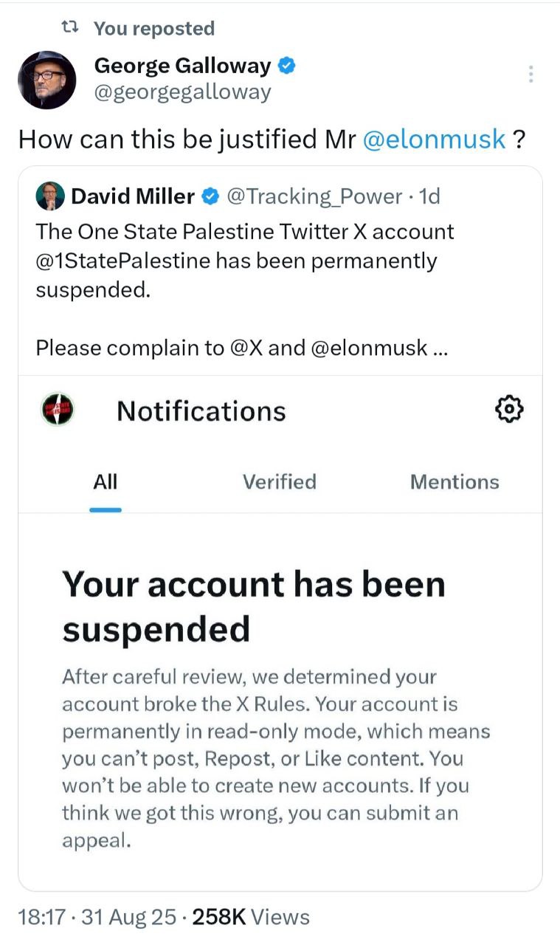Open George Galloway's profile picture
The height and width of the screenshot is (945, 560).
pyautogui.click(x=46, y=80)
